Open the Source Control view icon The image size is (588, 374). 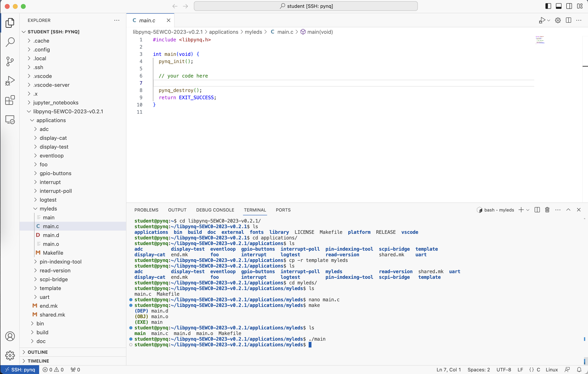tap(10, 61)
